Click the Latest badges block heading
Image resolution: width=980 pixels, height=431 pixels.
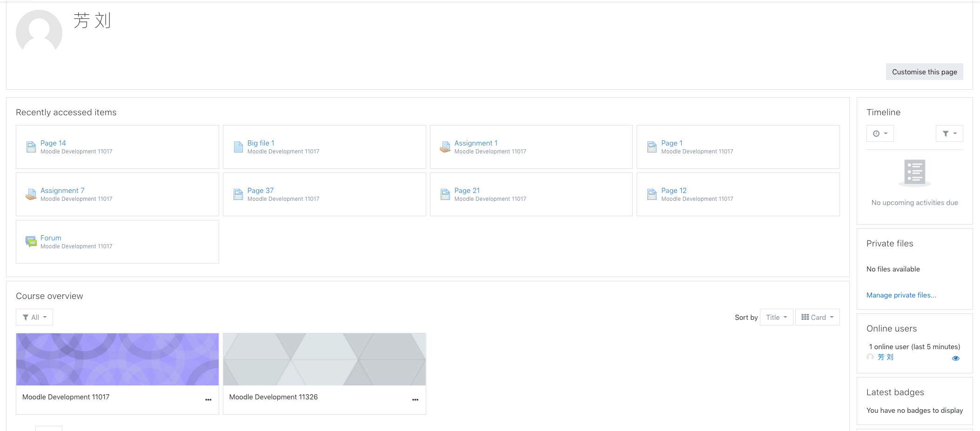895,392
